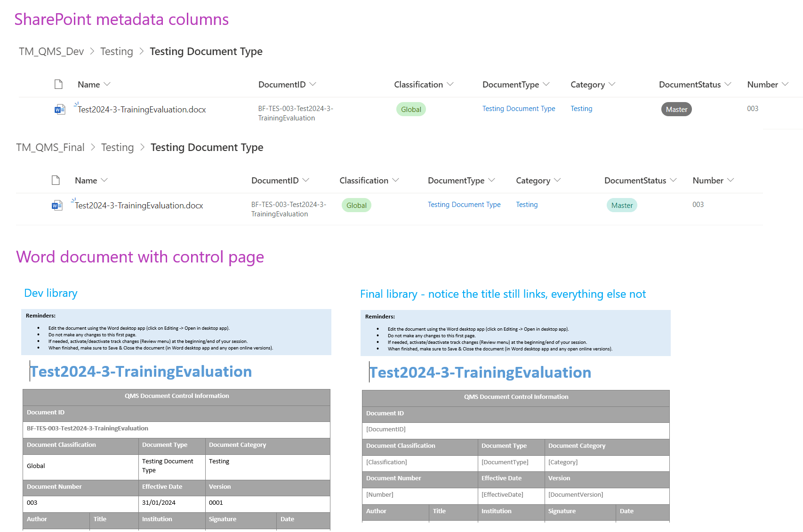803x532 pixels.
Task: Open Classification column menu in TM_QMS_Final list
Action: [x=396, y=180]
